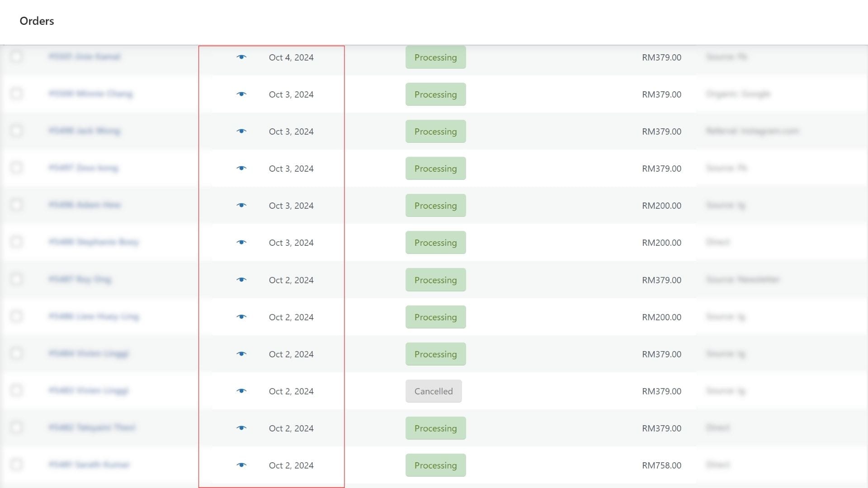Tick checkbox of the Oct 2 RM200.00 order
The width and height of the screenshot is (868, 488).
16,316
